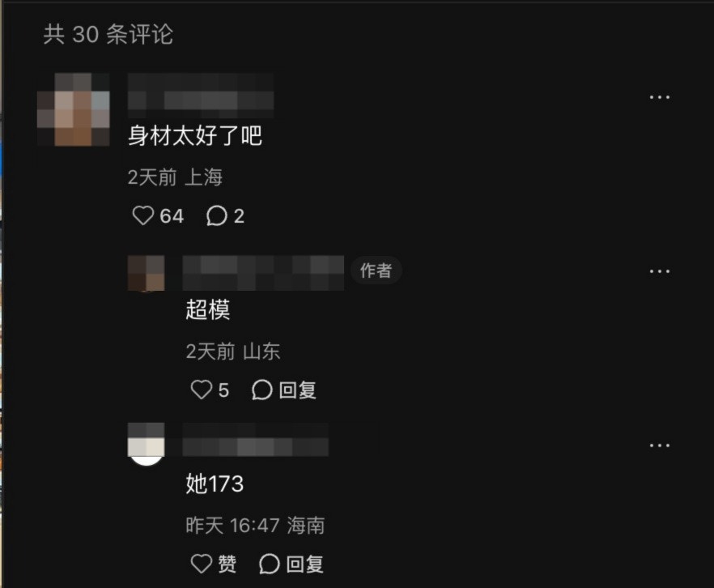Click the like count 64
The width and height of the screenshot is (714, 588).
172,216
